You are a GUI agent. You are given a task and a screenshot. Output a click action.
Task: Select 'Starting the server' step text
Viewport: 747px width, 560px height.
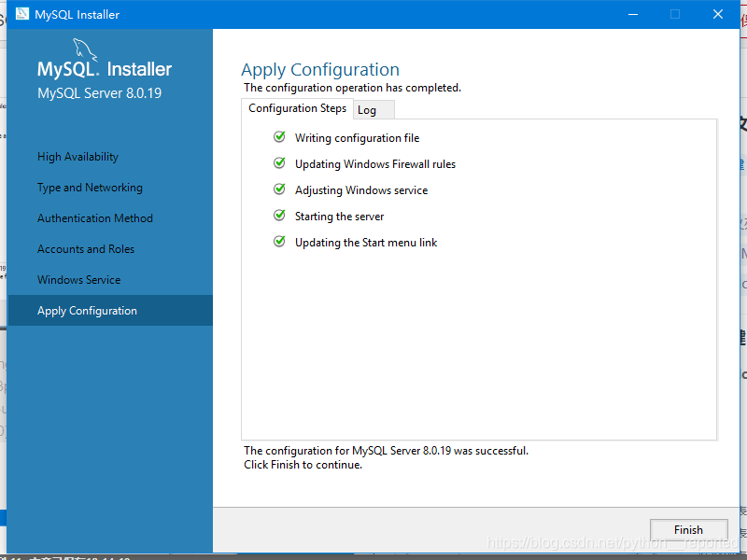[339, 217]
